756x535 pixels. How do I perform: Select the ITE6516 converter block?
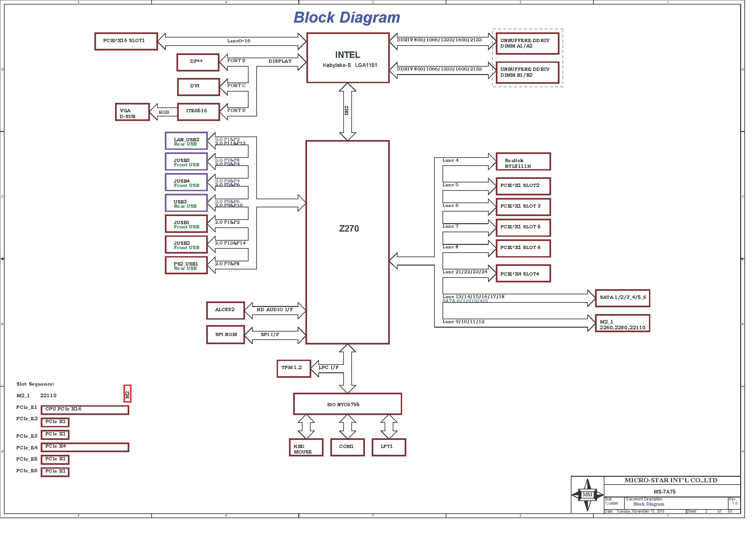coord(198,112)
